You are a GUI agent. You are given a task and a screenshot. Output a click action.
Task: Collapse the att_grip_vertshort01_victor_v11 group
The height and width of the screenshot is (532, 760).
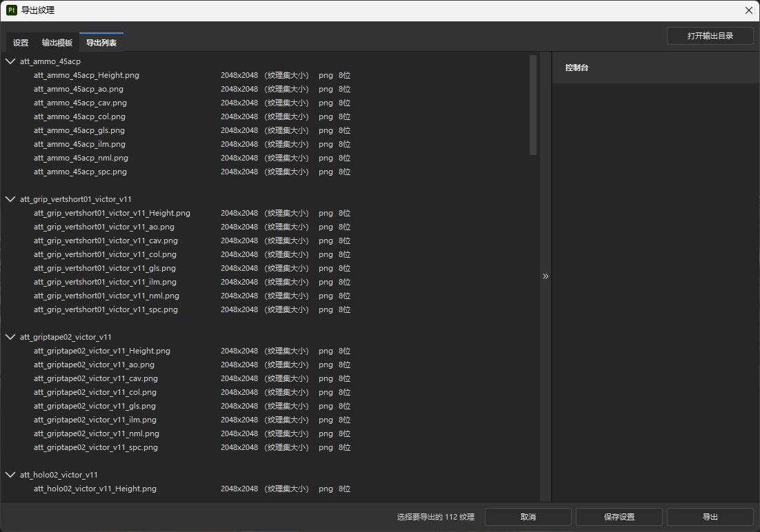(10, 199)
